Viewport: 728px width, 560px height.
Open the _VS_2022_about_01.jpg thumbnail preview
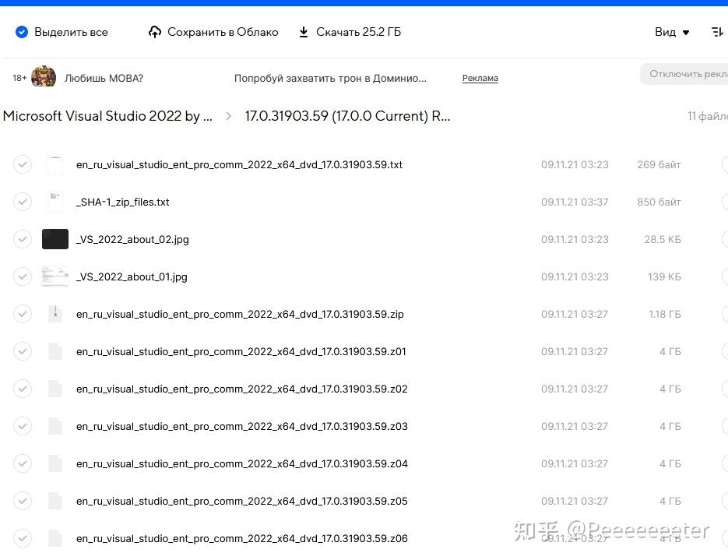coord(55,276)
